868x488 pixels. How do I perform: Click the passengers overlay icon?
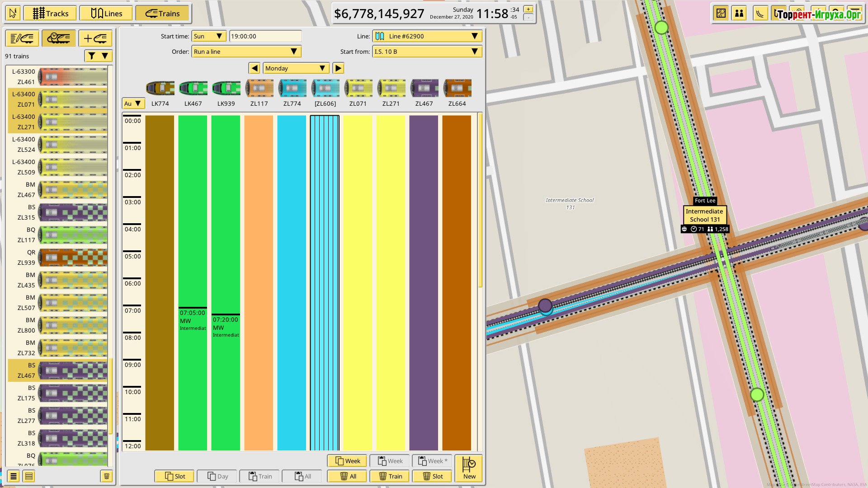tap(739, 14)
